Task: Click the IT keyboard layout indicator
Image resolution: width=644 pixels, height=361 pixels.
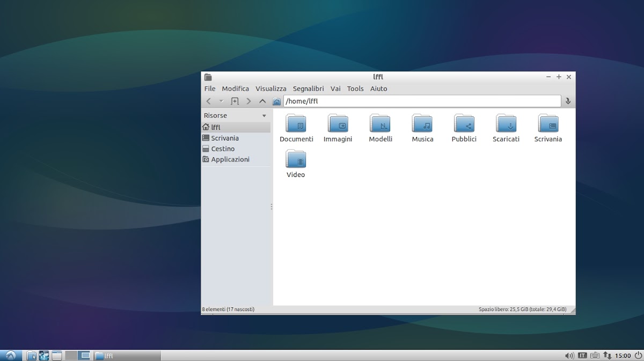Action: click(x=582, y=355)
